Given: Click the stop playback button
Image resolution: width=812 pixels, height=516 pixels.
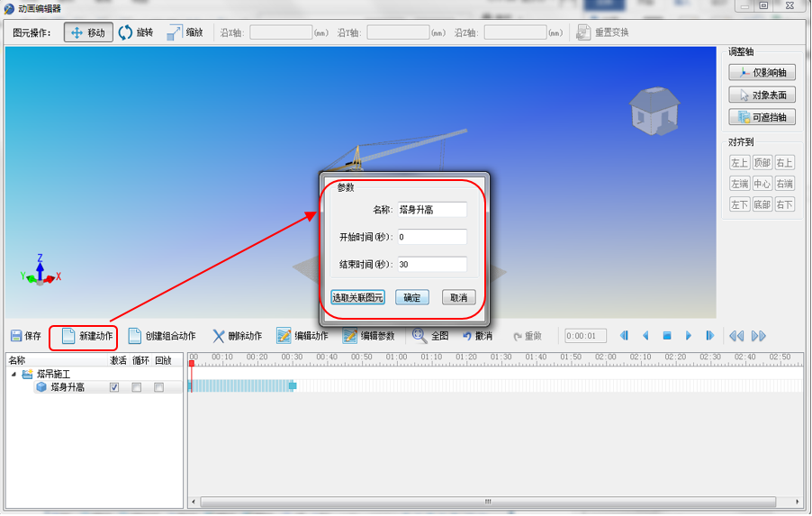Looking at the screenshot, I should [667, 336].
